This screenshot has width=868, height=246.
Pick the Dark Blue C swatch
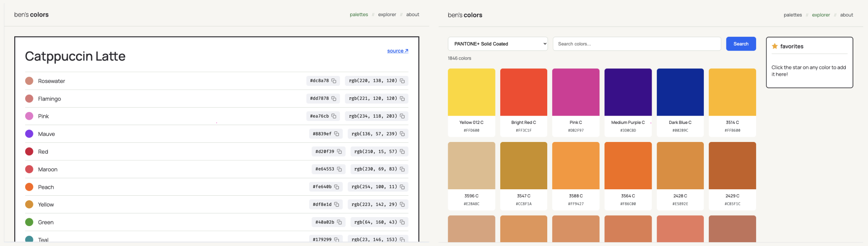[680, 92]
